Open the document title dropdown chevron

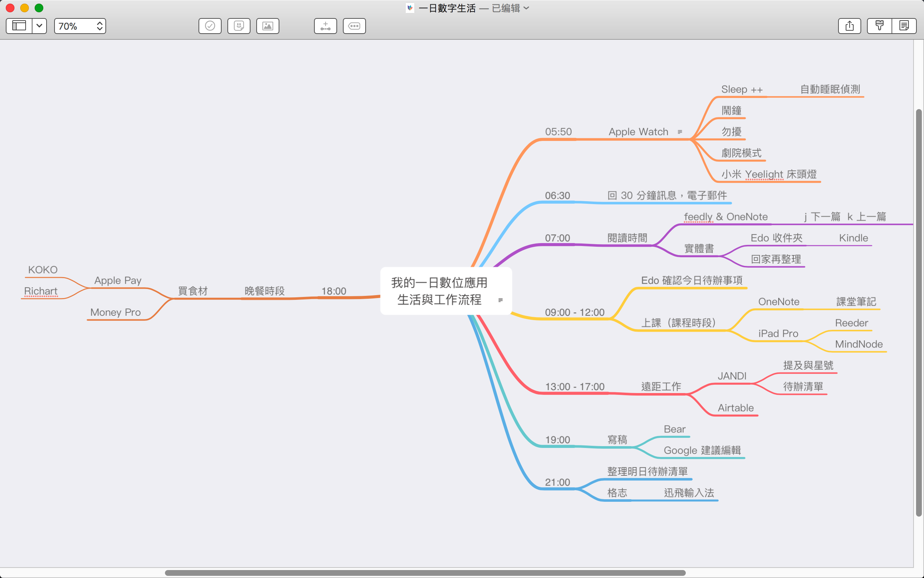click(527, 8)
